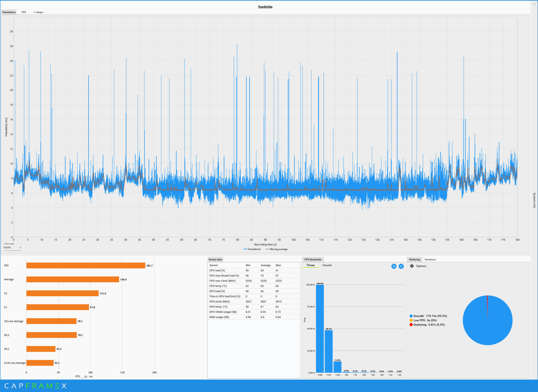Click the P5 orange bar
538x392 pixels.
pyautogui.click(x=62, y=293)
